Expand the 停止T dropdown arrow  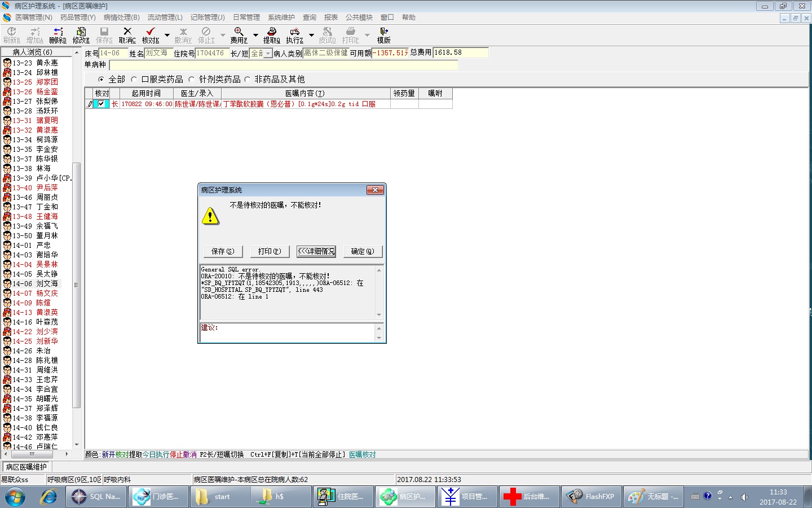pyautogui.click(x=222, y=35)
